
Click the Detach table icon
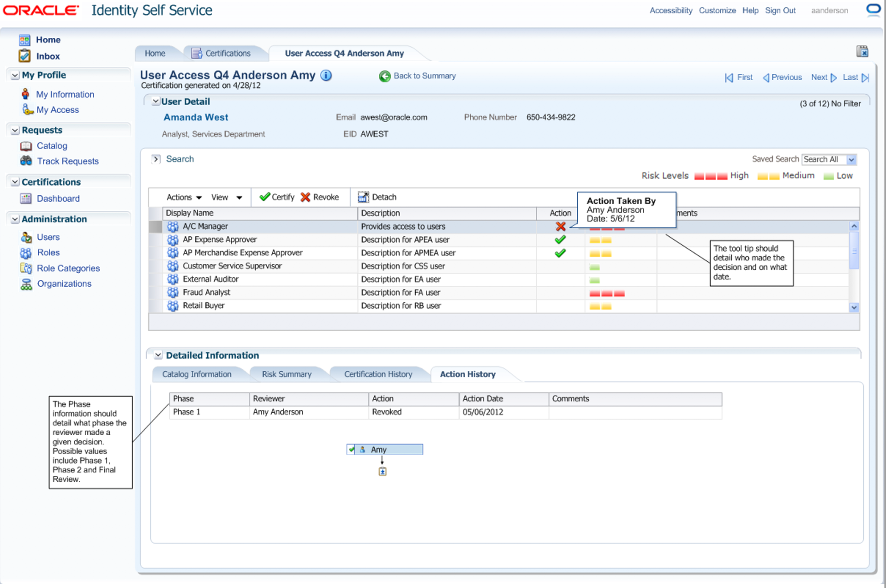point(364,198)
